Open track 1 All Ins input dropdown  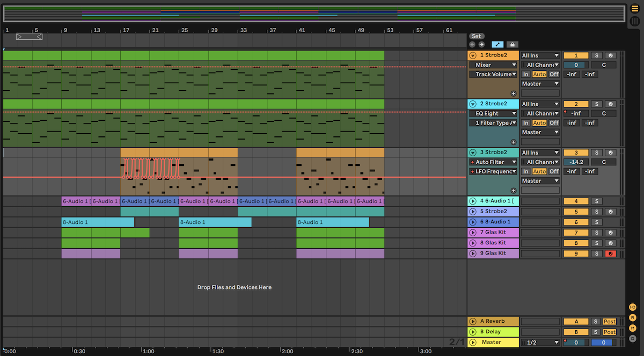pos(540,55)
